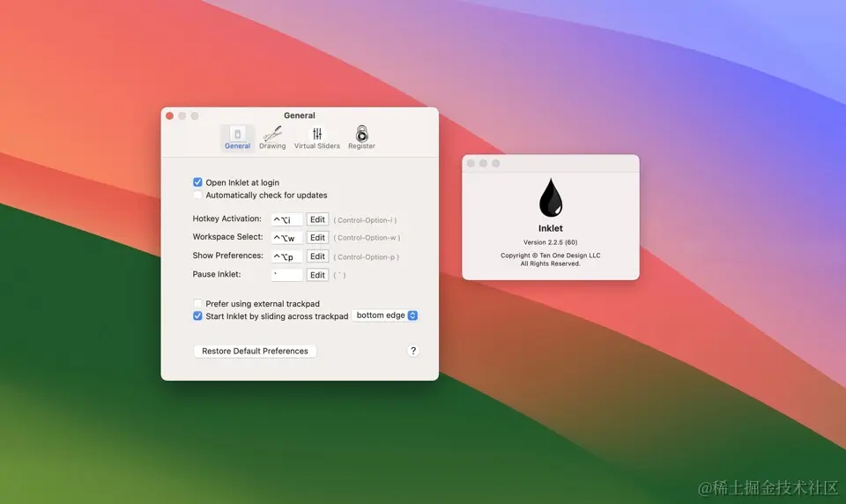This screenshot has height=504, width=846.
Task: Click the Show Preferences shortcut field
Action: [286, 256]
